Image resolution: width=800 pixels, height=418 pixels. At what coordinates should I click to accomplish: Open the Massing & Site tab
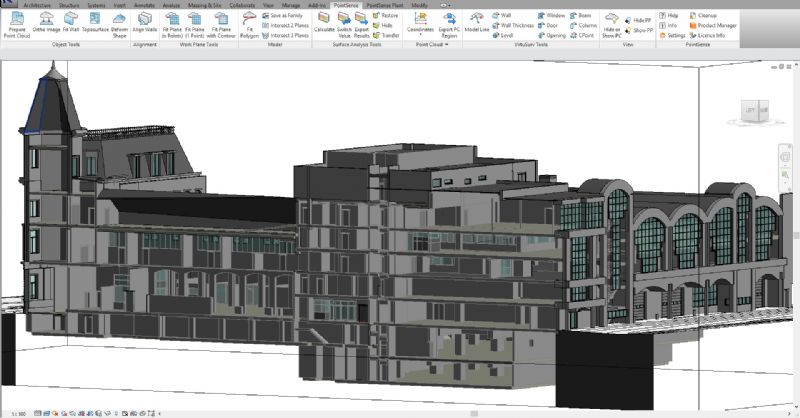tap(204, 5)
